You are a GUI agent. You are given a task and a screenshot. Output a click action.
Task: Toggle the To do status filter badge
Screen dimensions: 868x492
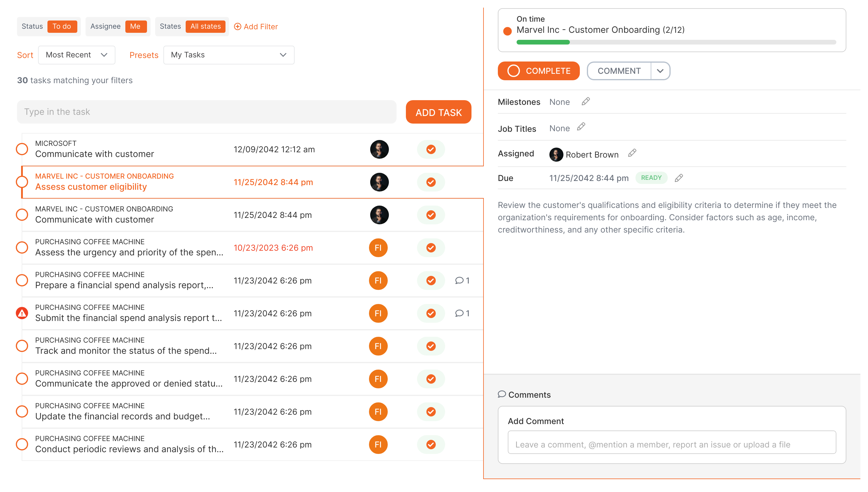tap(61, 26)
